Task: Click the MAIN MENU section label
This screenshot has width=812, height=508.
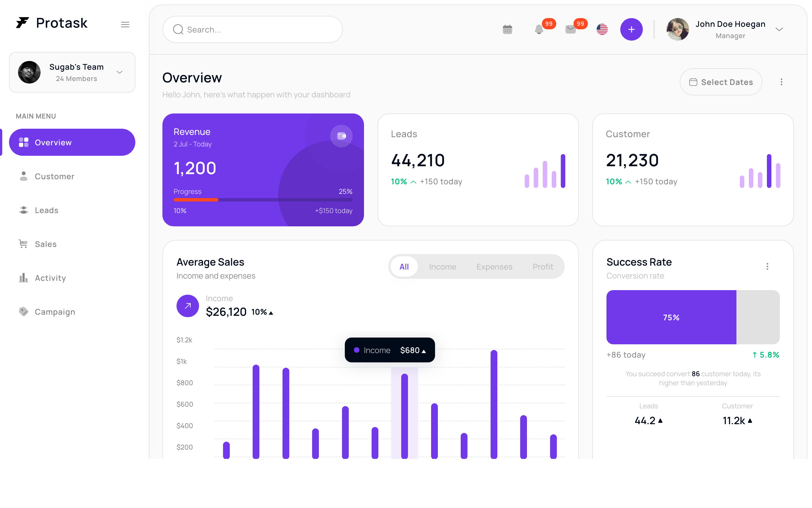Action: coord(36,116)
